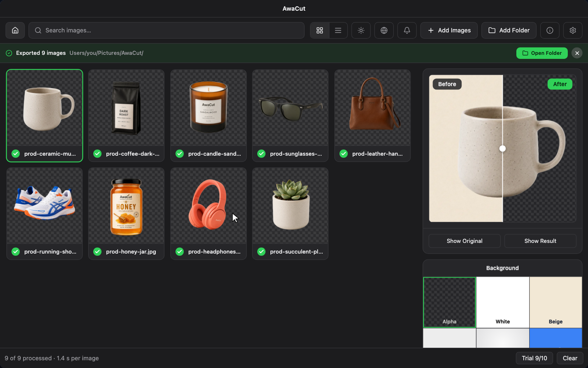Choose Beige background swatch
The height and width of the screenshot is (368, 588).
coord(556,302)
